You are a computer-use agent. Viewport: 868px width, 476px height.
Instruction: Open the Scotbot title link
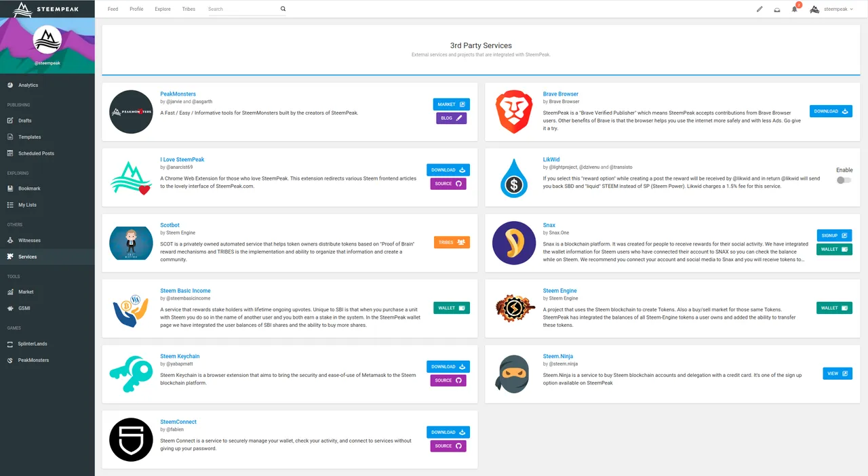tap(170, 225)
